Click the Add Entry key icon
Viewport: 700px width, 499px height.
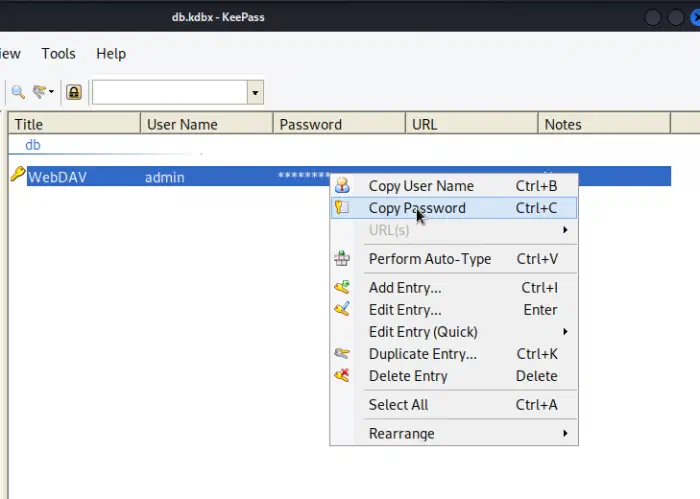coord(342,287)
